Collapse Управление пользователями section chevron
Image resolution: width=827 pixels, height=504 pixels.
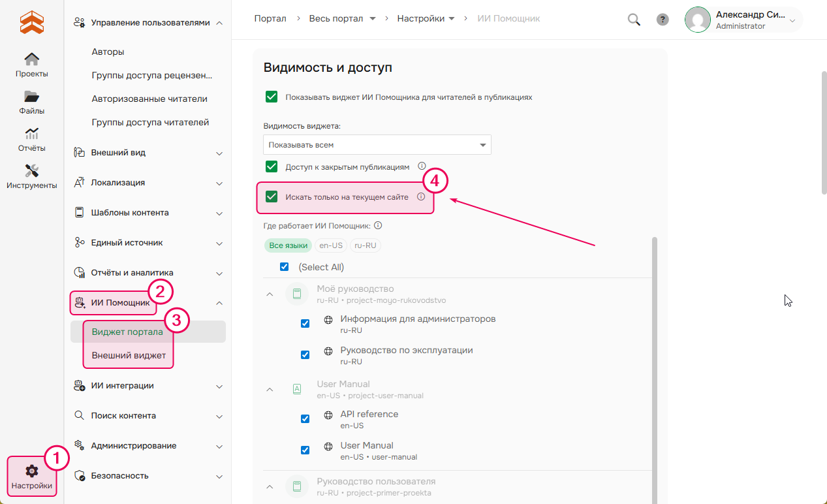click(219, 23)
